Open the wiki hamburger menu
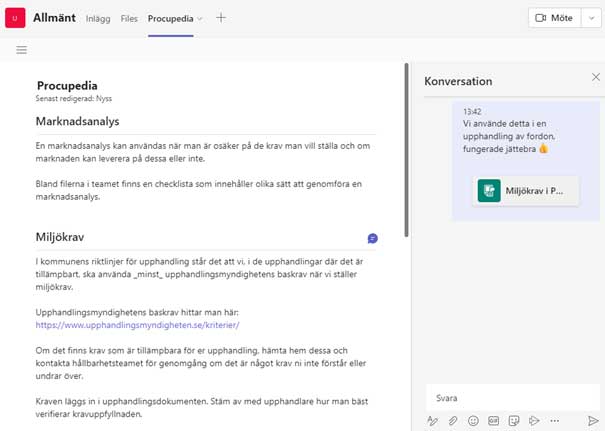 [22, 50]
